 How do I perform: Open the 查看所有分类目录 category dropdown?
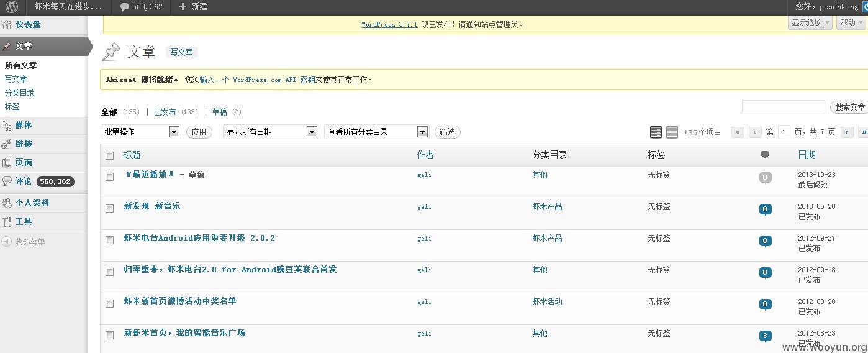click(x=376, y=132)
